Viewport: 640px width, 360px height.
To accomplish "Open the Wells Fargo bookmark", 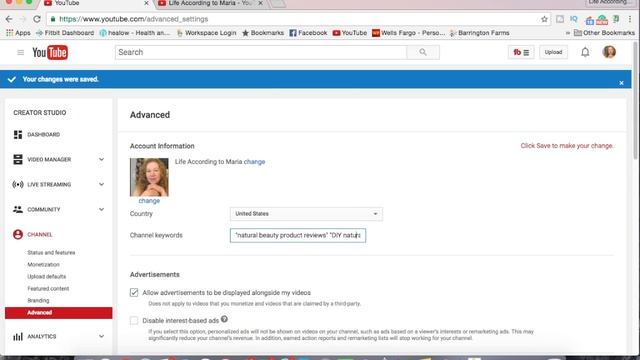I will tap(409, 33).
